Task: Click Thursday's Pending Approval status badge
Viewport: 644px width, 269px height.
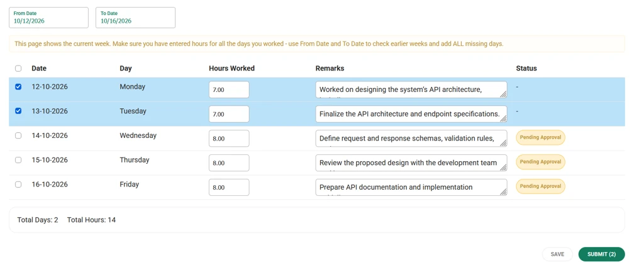Action: pyautogui.click(x=540, y=162)
